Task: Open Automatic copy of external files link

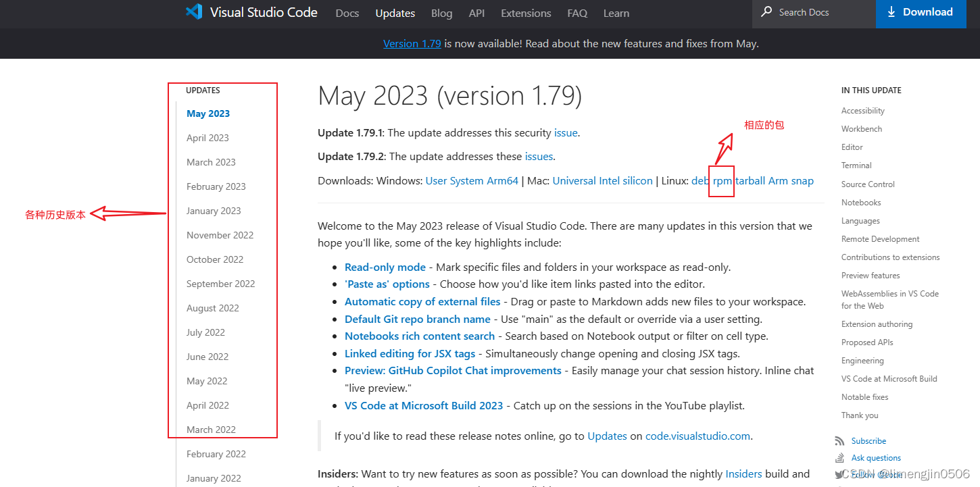Action: 422,301
